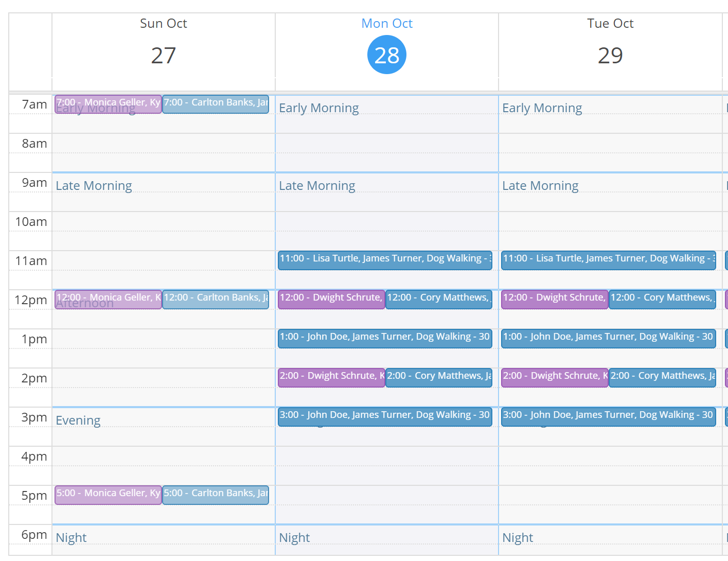The image size is (728, 561).
Task: Open Monday 11:00 Lisa Turtle dog walking event
Action: click(x=385, y=260)
